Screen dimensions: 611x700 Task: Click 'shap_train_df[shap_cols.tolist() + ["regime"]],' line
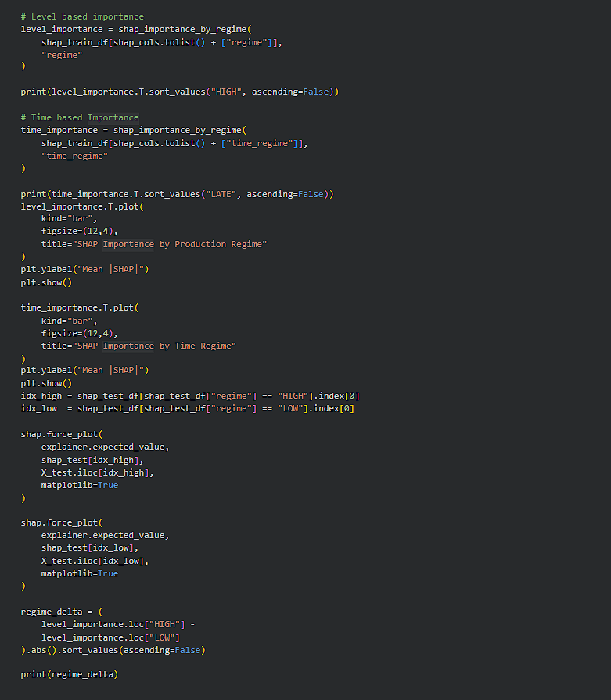[162, 42]
